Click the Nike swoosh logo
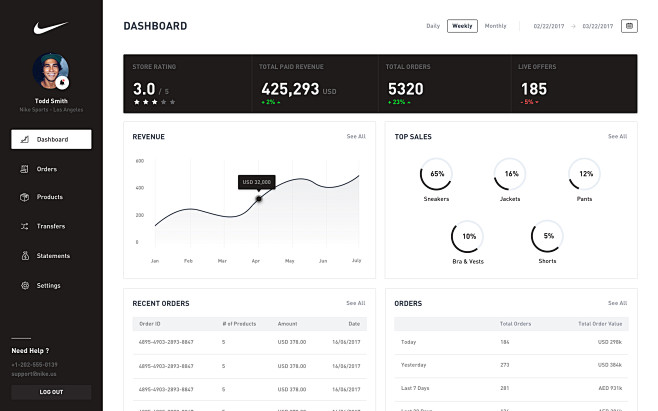Screen dimensions: 658x411 50,27
